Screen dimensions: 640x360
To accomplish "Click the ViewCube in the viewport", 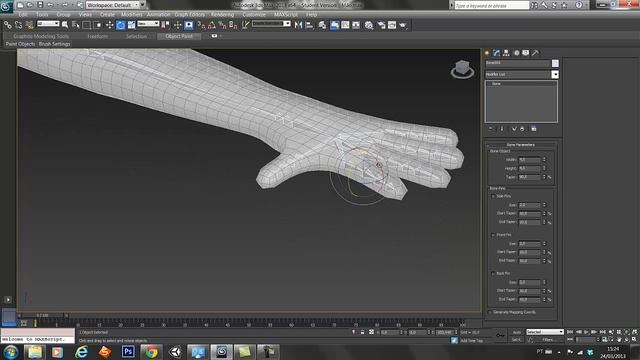I will 462,69.
